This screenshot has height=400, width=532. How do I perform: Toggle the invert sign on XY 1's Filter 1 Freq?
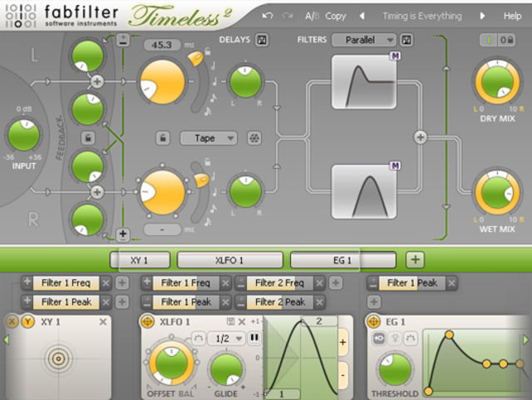(x=27, y=282)
